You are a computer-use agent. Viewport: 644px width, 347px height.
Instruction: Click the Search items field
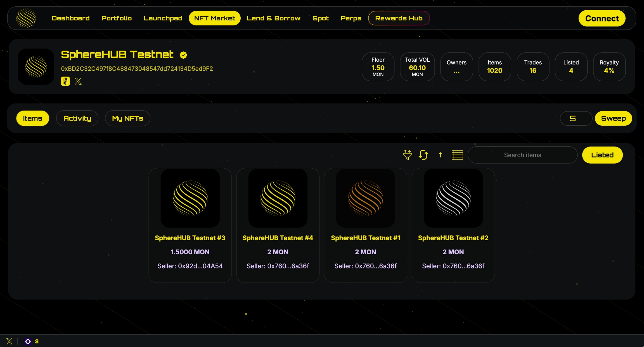[x=522, y=155]
